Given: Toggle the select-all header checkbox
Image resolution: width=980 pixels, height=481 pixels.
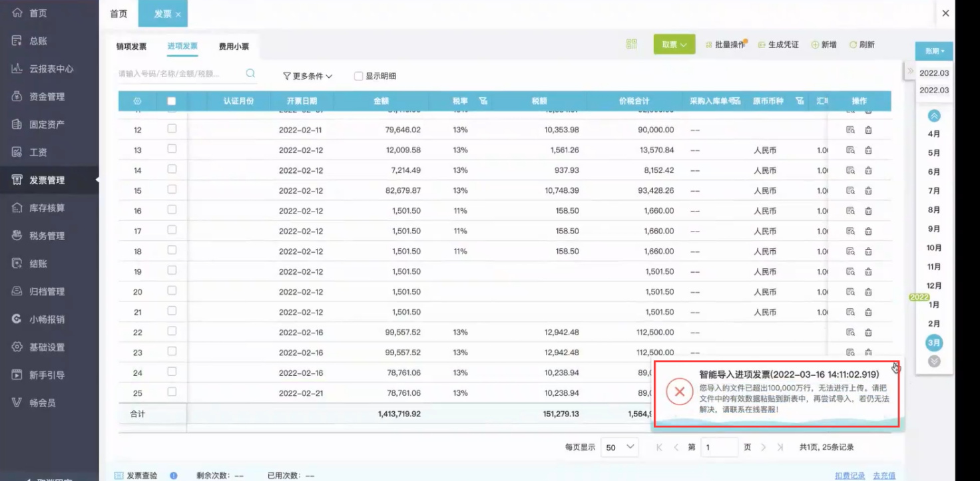Looking at the screenshot, I should click(172, 101).
